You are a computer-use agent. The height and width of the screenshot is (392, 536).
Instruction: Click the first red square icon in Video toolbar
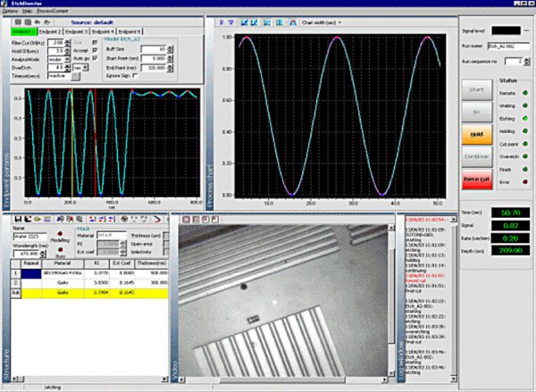pyautogui.click(x=186, y=220)
